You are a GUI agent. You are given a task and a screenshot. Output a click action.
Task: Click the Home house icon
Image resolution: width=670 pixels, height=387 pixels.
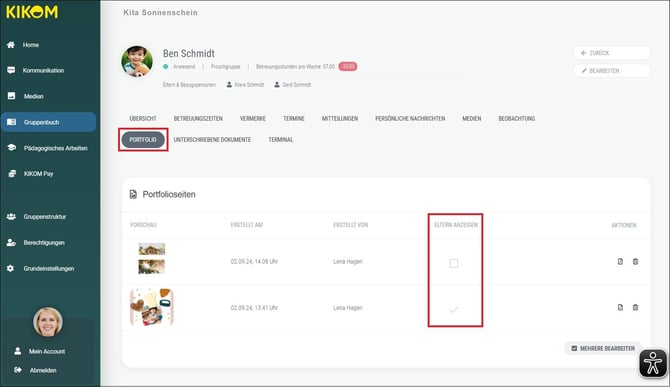pos(11,45)
